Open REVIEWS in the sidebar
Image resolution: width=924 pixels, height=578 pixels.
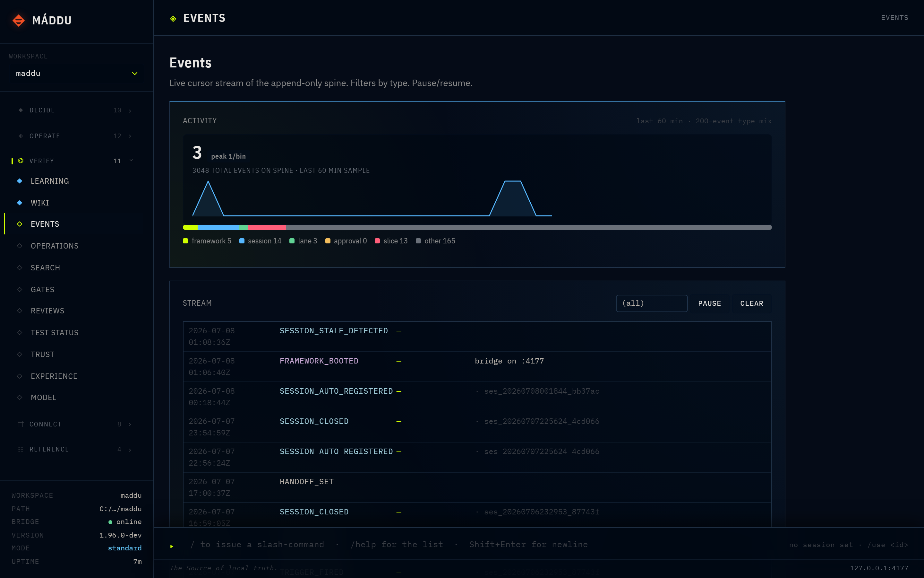[47, 311]
